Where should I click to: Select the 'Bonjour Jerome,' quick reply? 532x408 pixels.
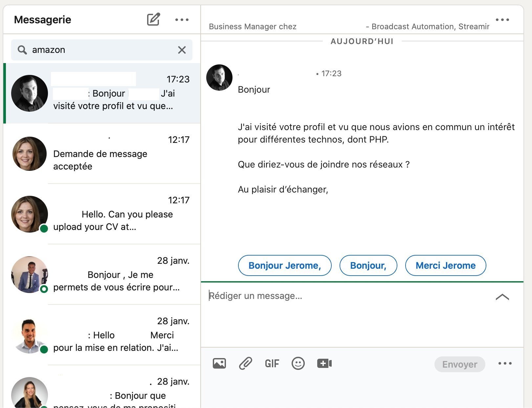284,265
